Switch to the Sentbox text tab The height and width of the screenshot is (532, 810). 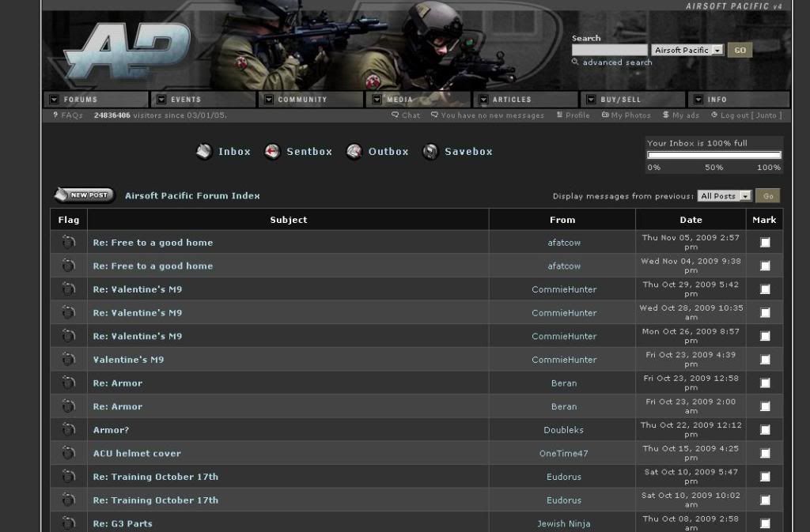click(x=309, y=151)
